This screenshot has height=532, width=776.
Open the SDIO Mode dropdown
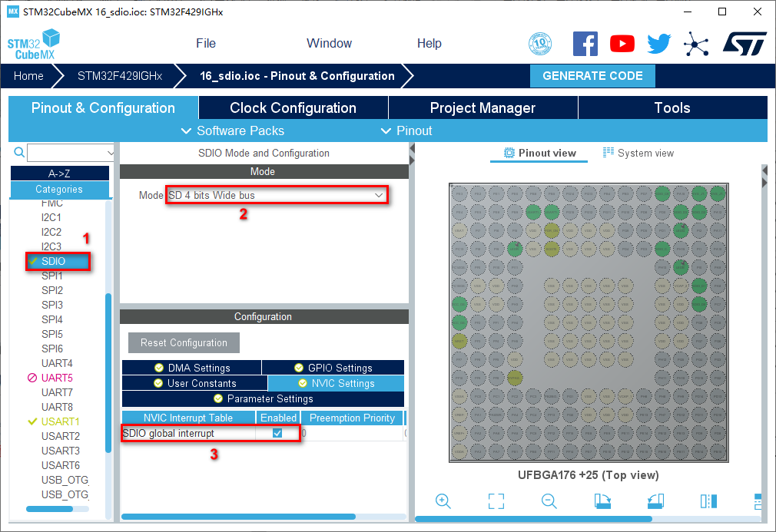(277, 195)
